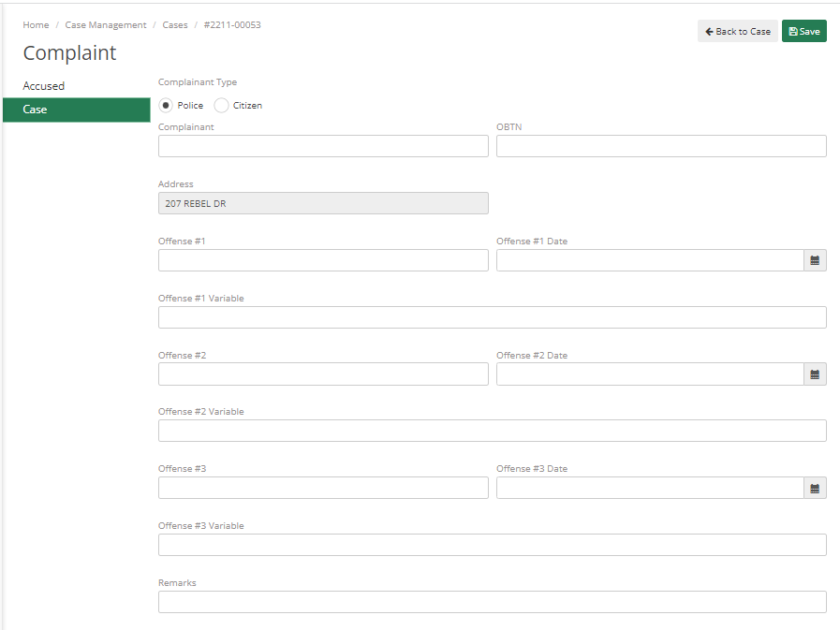840x630 pixels.
Task: Select the Citizen complainant type
Action: tap(221, 106)
